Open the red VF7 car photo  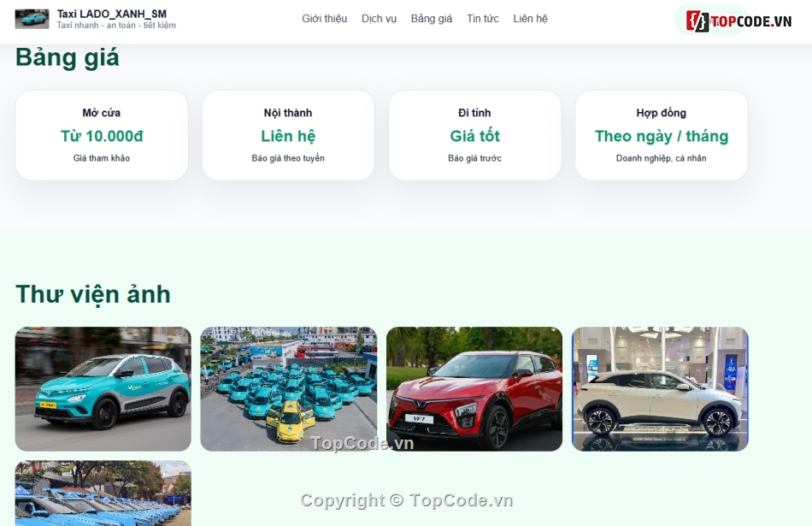tap(474, 388)
